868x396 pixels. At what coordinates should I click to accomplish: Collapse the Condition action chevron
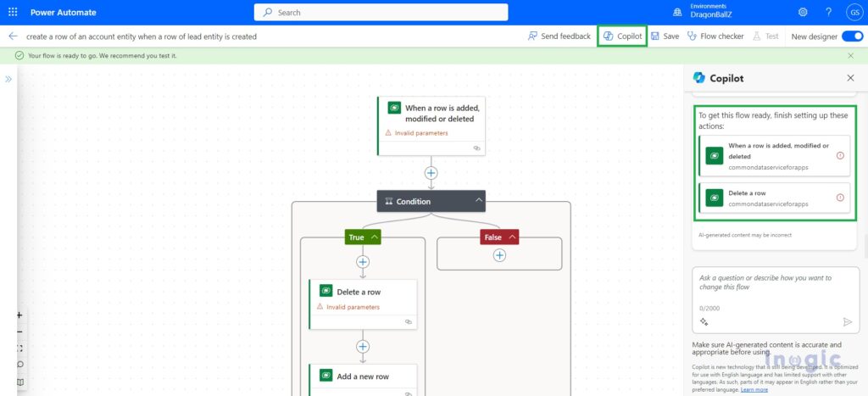coord(478,201)
